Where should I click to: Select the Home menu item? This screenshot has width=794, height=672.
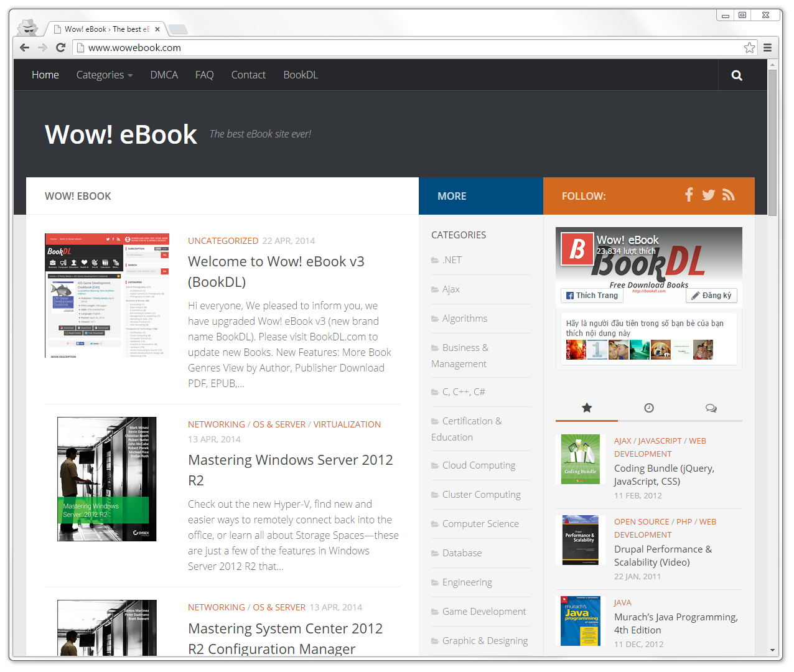(45, 75)
